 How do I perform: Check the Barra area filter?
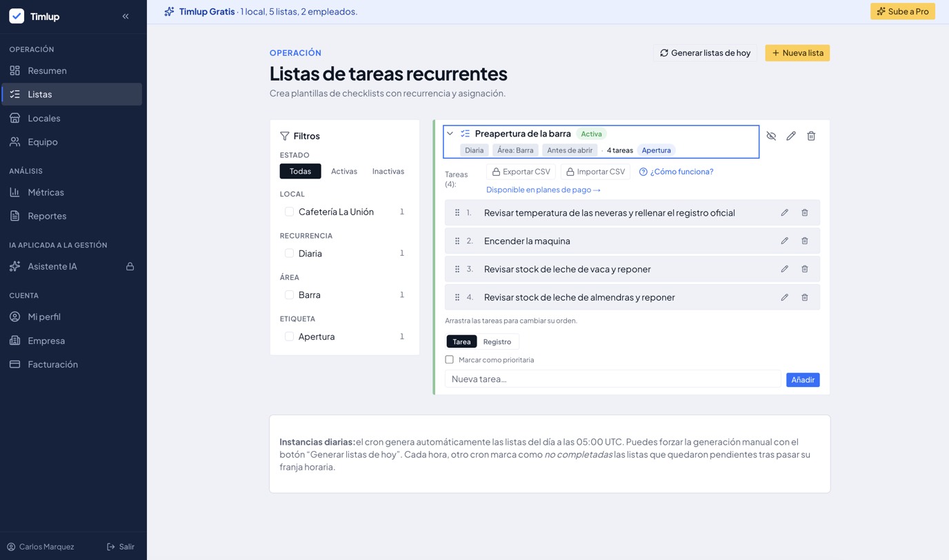pyautogui.click(x=289, y=294)
